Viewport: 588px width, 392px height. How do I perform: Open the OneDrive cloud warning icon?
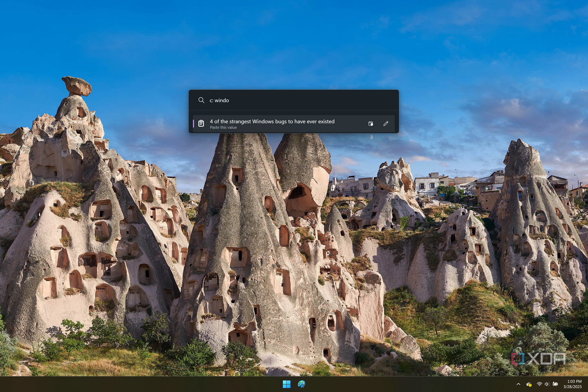coord(529,384)
